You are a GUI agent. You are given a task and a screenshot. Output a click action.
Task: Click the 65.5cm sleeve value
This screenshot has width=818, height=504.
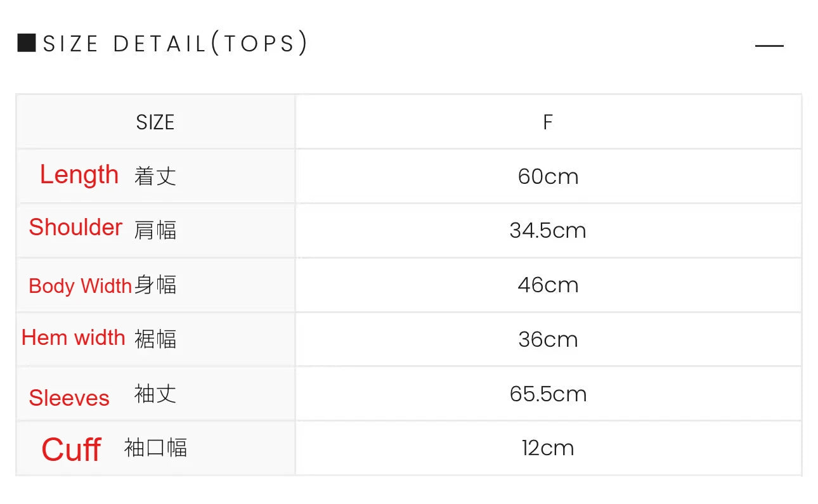548,394
